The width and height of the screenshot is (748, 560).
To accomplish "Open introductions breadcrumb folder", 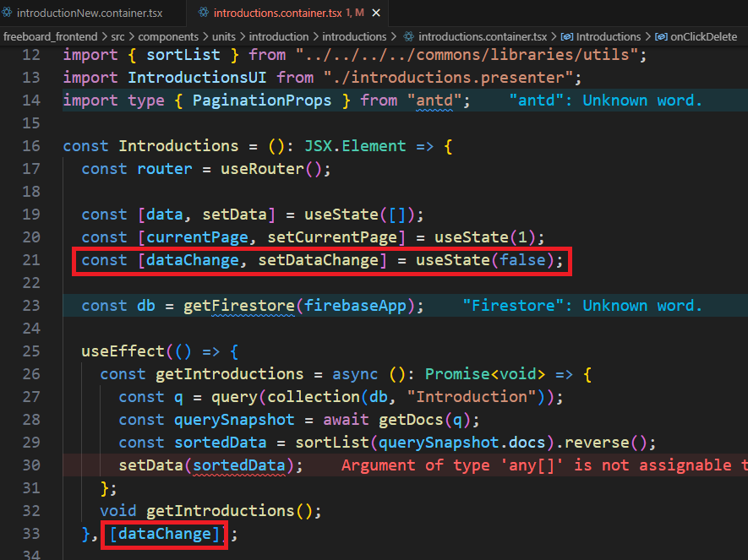I will (354, 36).
